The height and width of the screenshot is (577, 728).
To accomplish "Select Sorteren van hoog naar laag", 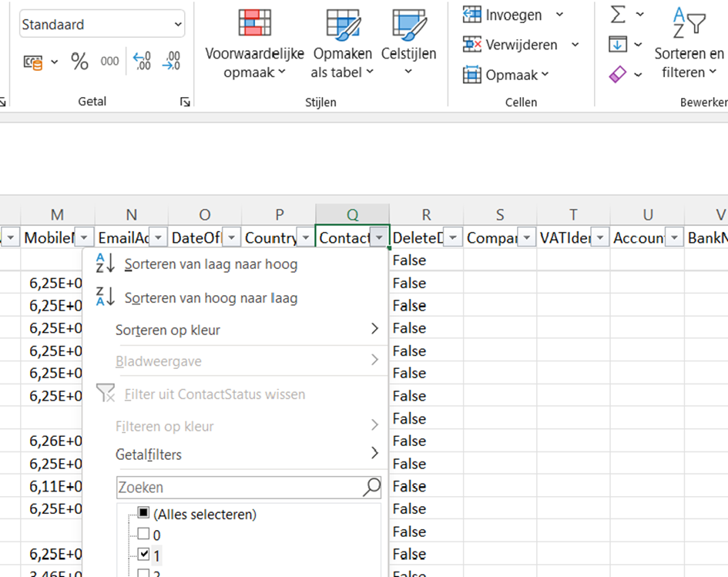I will click(236, 297).
